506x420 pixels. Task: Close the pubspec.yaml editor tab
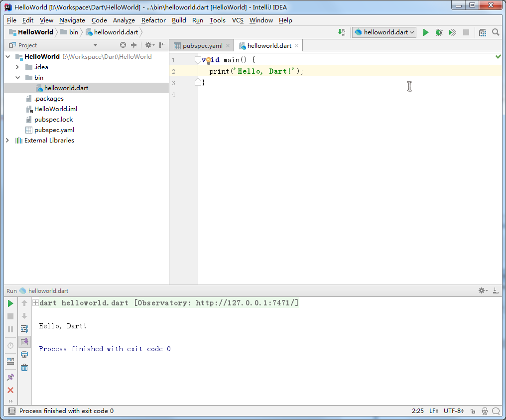pyautogui.click(x=228, y=45)
